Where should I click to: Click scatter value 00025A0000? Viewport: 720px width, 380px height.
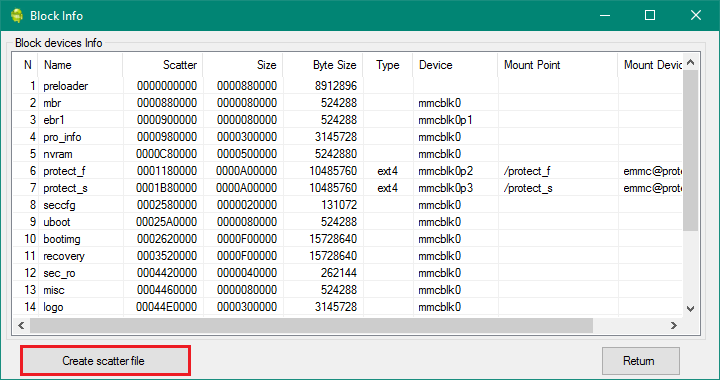pyautogui.click(x=166, y=222)
